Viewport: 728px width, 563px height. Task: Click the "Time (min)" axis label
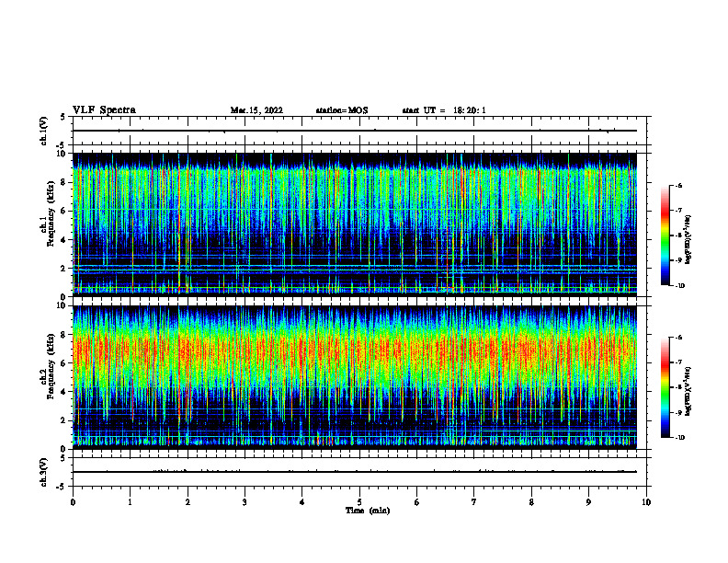[x=368, y=511]
